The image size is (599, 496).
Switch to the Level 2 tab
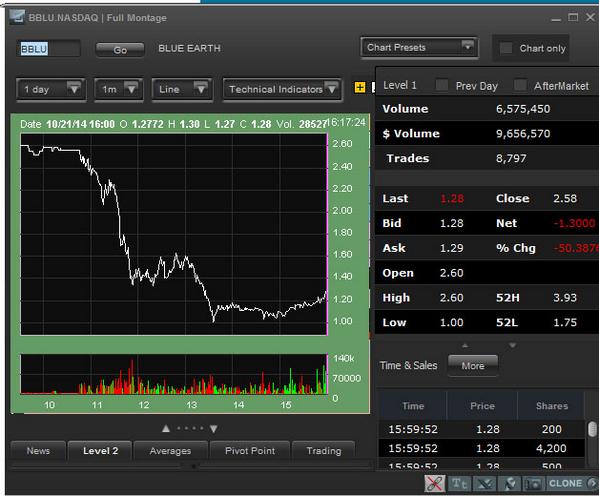pos(100,451)
